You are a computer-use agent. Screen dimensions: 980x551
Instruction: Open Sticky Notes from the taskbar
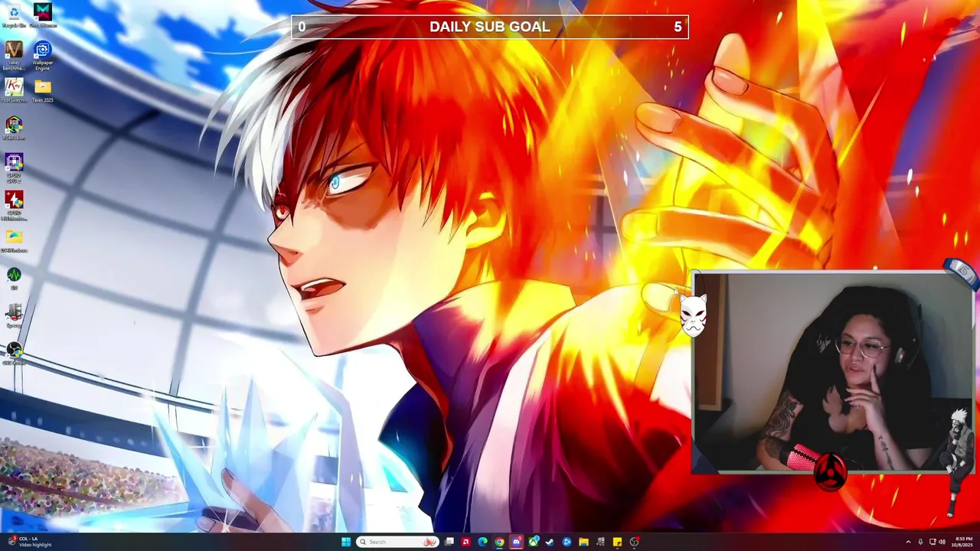click(x=617, y=542)
